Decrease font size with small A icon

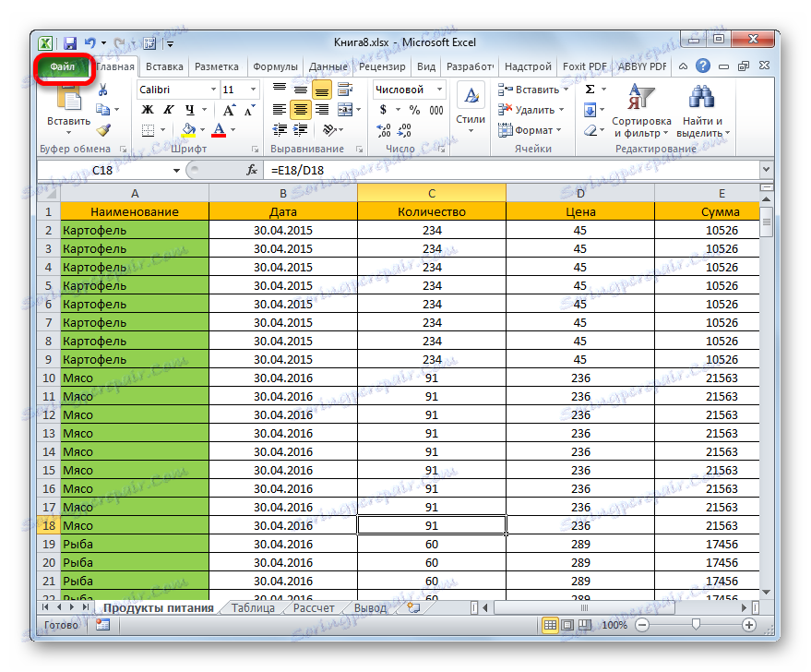[x=249, y=110]
